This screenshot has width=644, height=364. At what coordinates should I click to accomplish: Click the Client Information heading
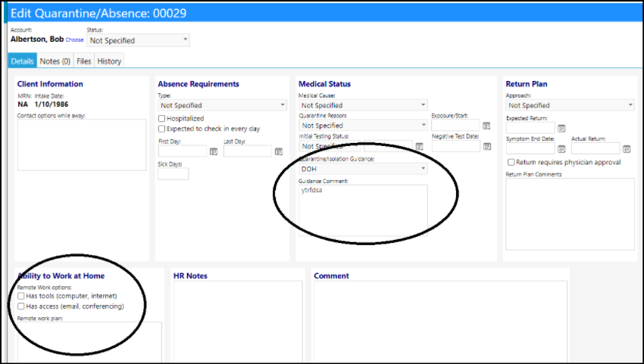(x=50, y=84)
